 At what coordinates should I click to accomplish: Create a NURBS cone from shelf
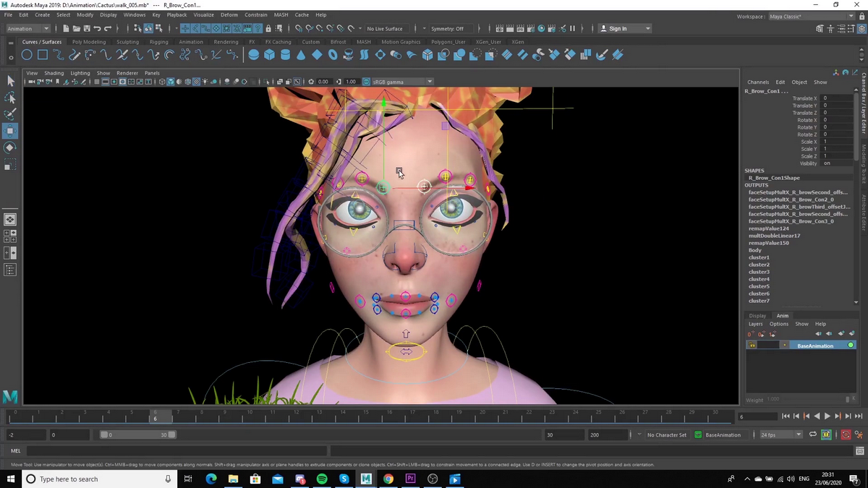301,55
